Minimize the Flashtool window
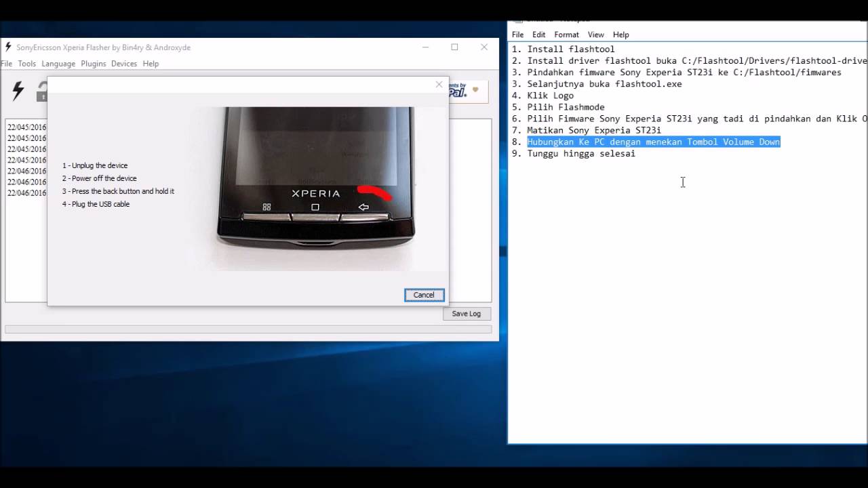Image resolution: width=868 pixels, height=488 pixels. (425, 47)
